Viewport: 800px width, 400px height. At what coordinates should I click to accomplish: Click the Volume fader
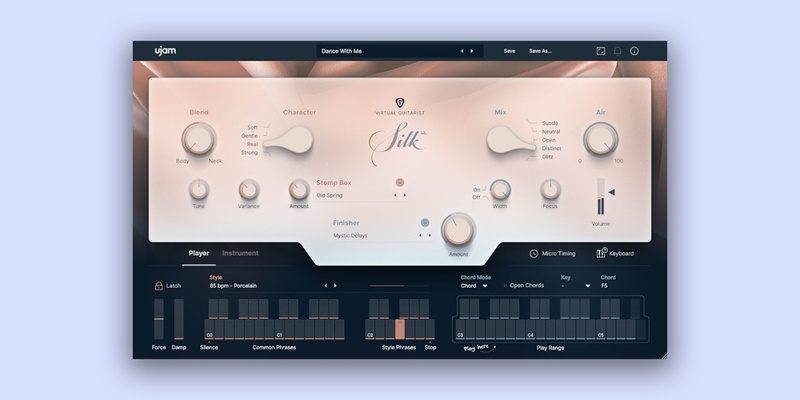click(601, 196)
